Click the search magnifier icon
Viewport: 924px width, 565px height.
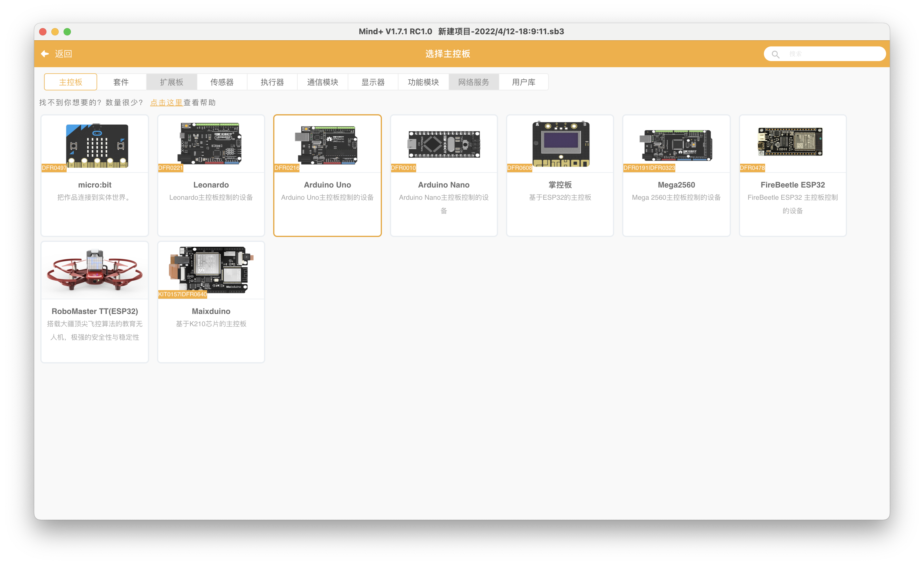click(x=776, y=54)
